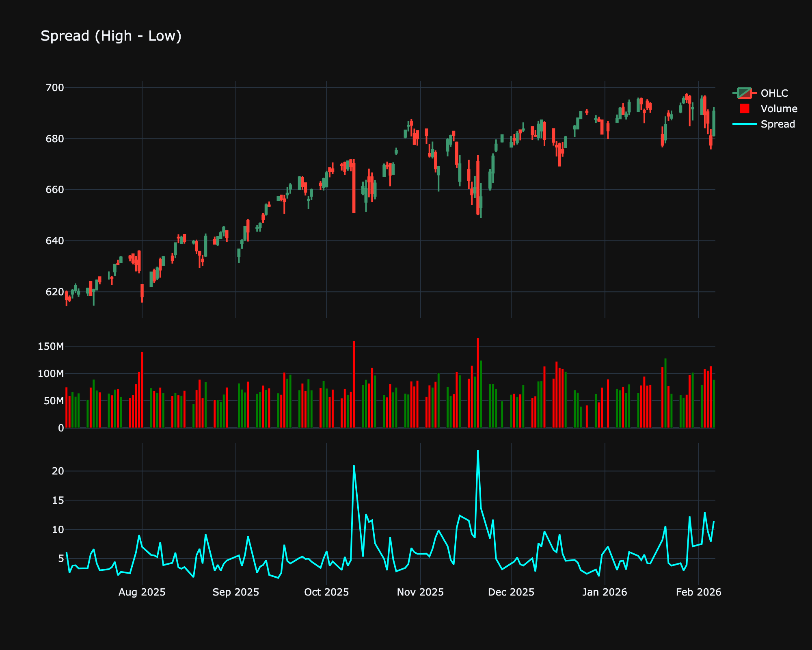Click the red Volume legend square
The image size is (812, 650).
tap(744, 108)
